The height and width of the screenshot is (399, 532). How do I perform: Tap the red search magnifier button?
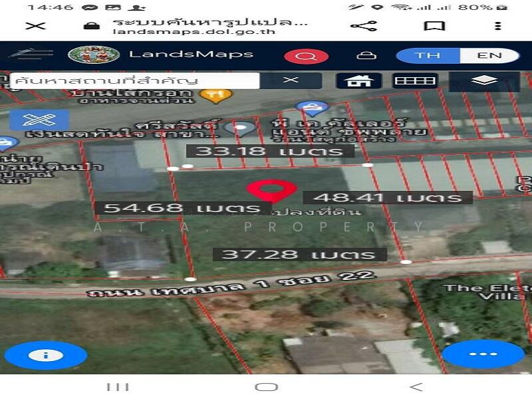click(306, 56)
